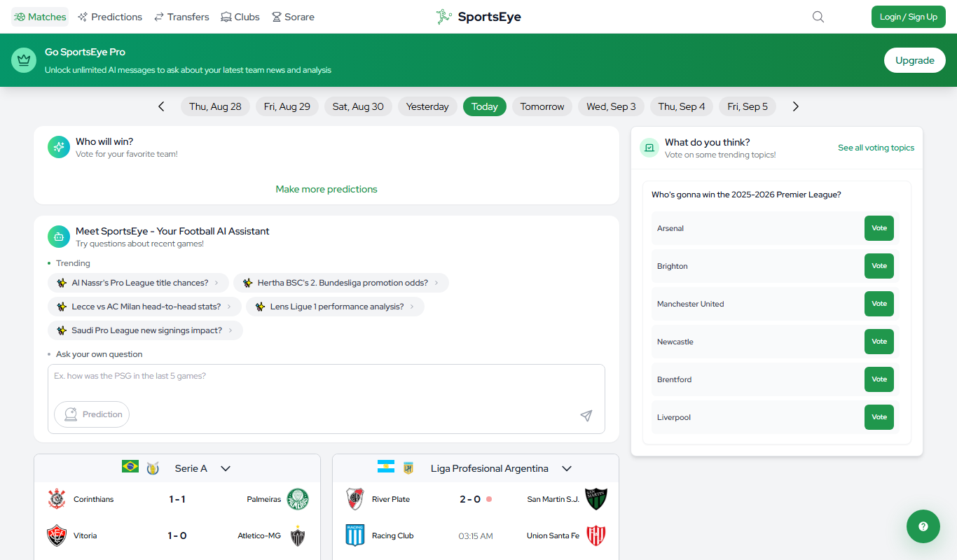Click the Corinthians club crest

57,499
